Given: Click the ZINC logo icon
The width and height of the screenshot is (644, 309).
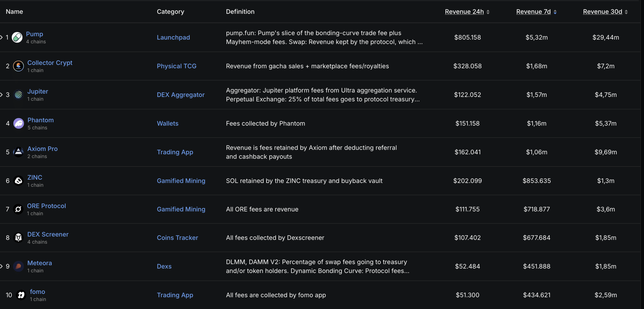Looking at the screenshot, I should point(18,181).
